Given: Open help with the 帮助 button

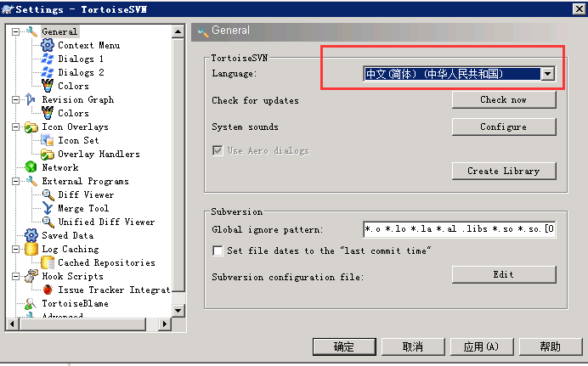Looking at the screenshot, I should pyautogui.click(x=551, y=346).
